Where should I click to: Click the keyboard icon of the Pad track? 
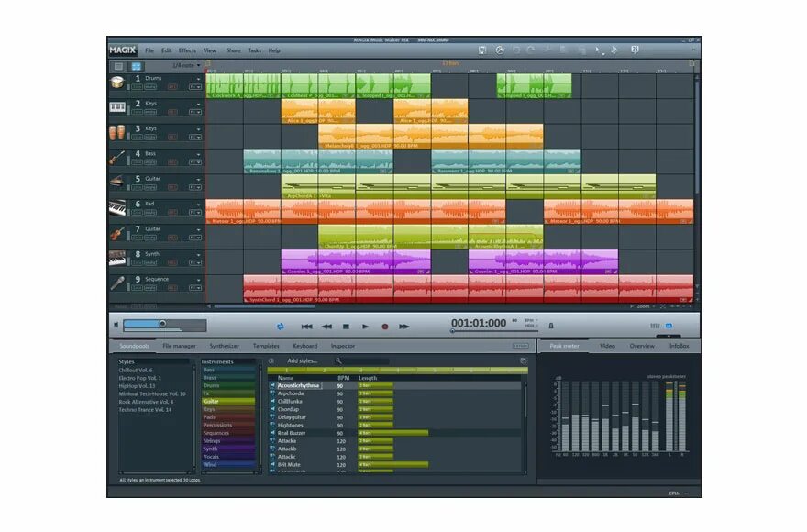pyautogui.click(x=117, y=207)
